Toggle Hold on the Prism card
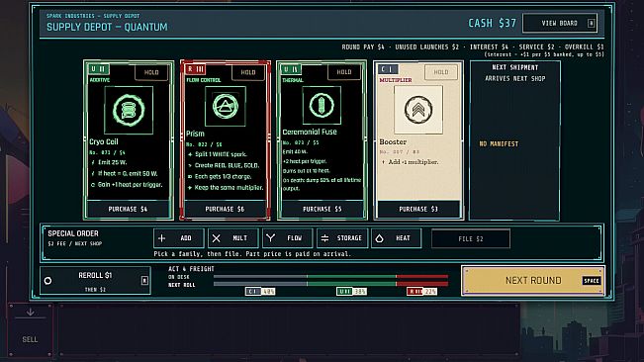Viewport: 644px width, 362px height. pyautogui.click(x=248, y=72)
